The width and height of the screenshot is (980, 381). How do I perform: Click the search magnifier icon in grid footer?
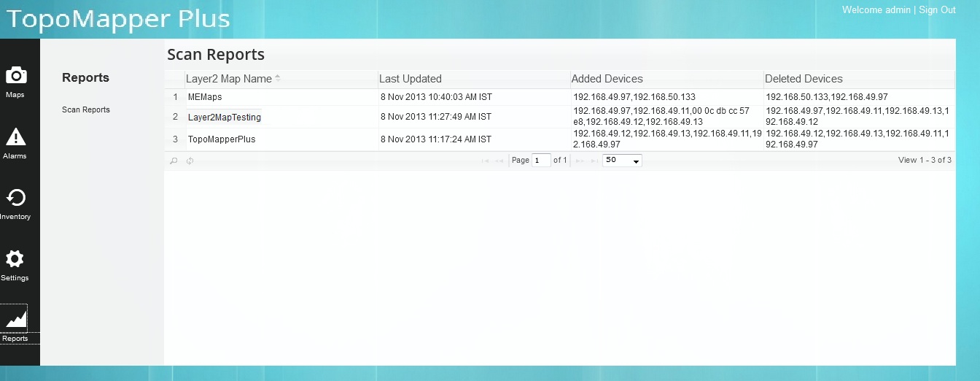pos(174,161)
